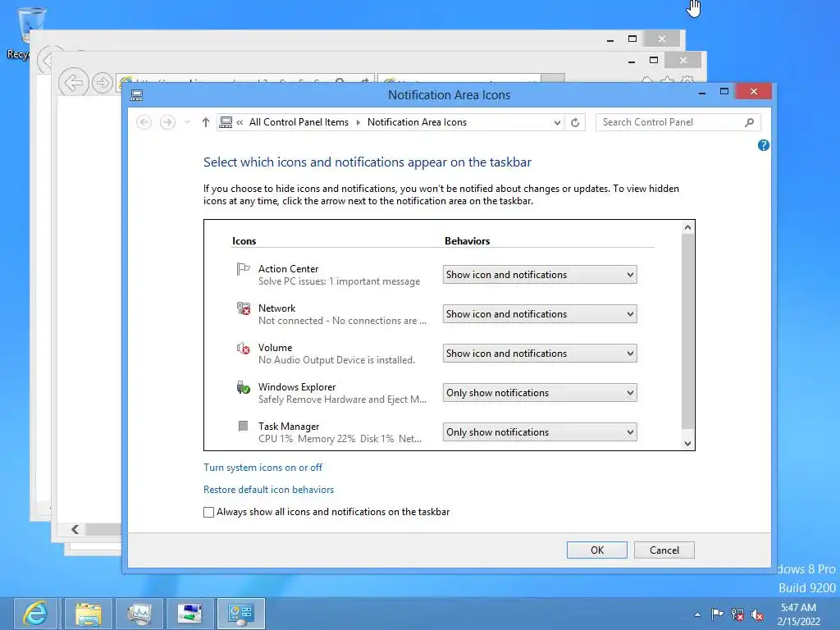The image size is (840, 630).
Task: Click Notification Area Icons breadcrumb
Action: point(417,122)
